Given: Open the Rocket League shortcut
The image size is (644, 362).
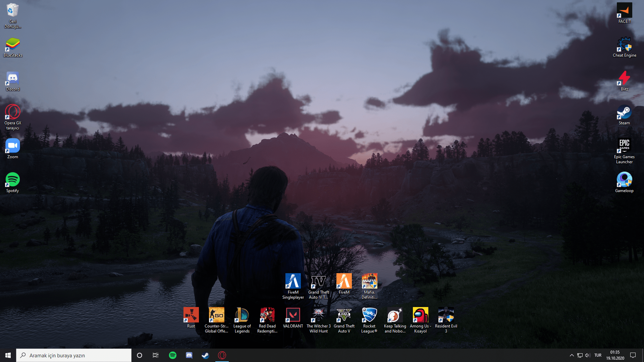Looking at the screenshot, I should 369,316.
